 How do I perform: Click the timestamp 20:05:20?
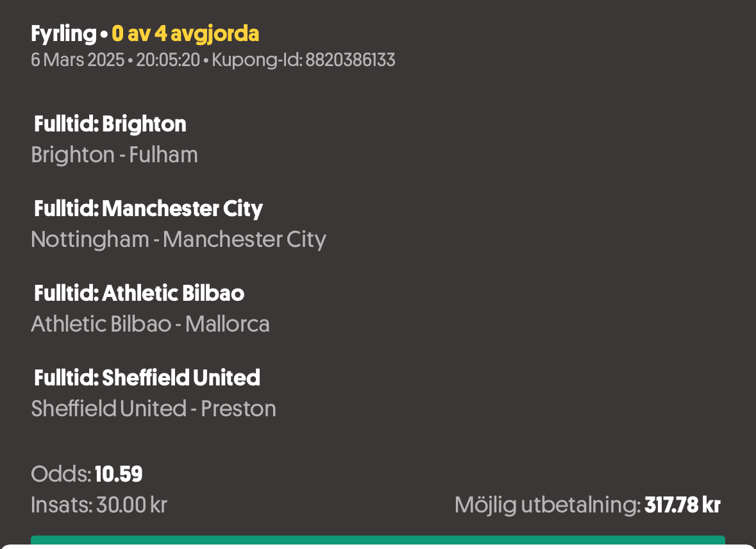click(168, 60)
